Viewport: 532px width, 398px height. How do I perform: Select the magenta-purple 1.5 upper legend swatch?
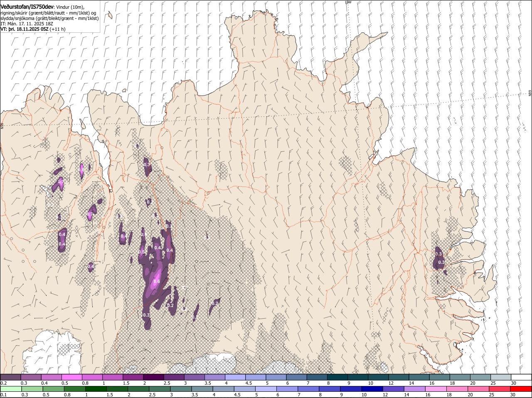point(133,377)
